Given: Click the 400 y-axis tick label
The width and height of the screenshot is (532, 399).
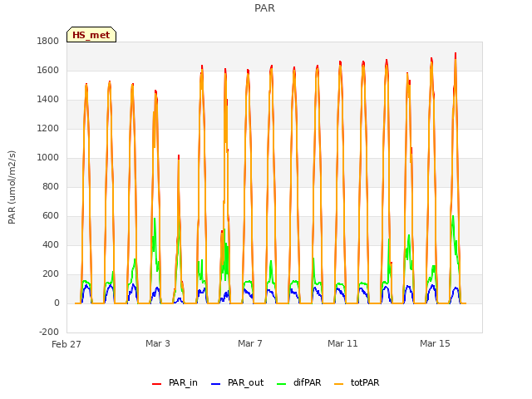Looking at the screenshot, I should pos(51,244).
